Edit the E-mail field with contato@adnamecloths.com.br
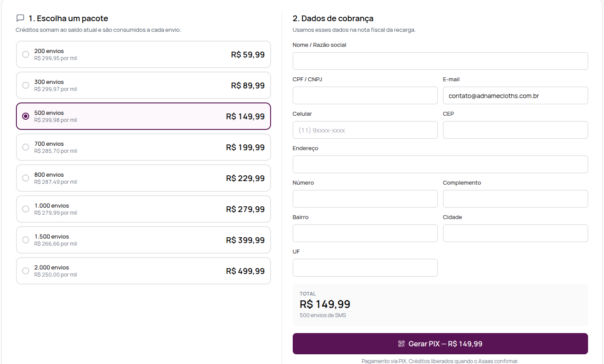Image resolution: width=604 pixels, height=364 pixels. [x=515, y=95]
